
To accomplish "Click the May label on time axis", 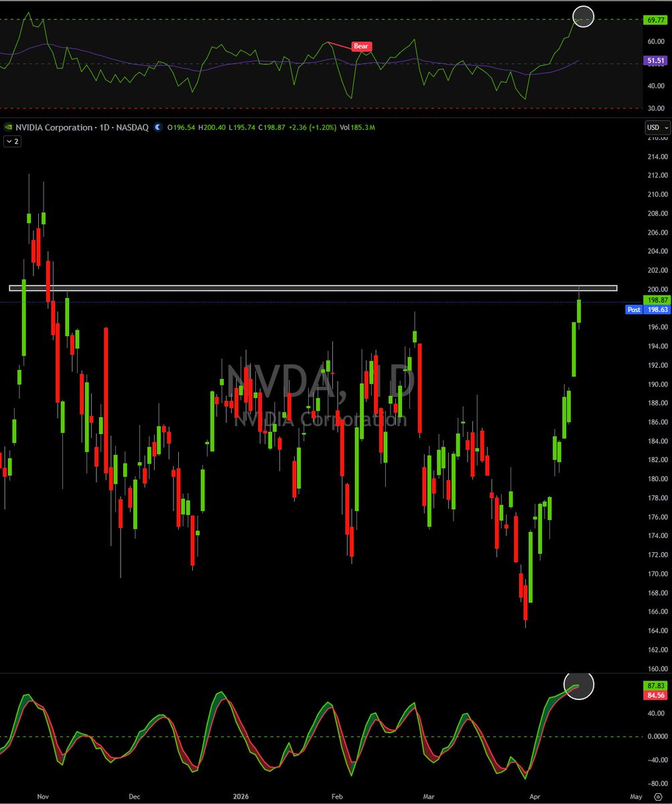I will 636,797.
